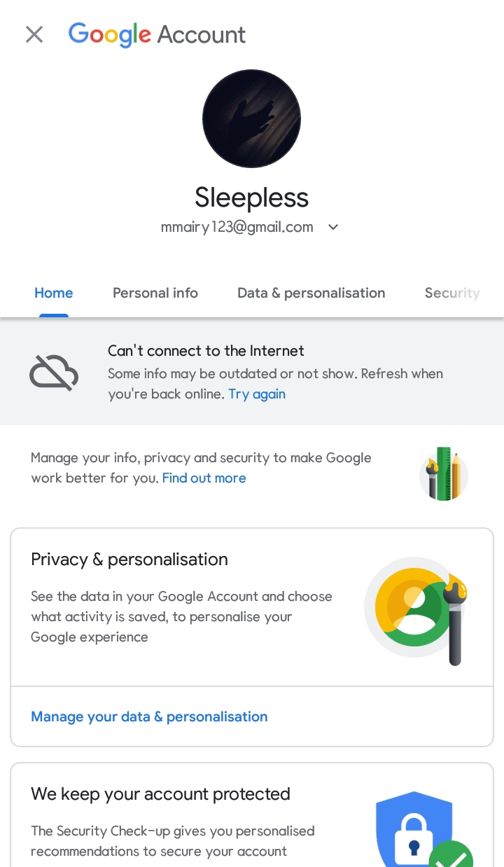Tap the offline crossed-out cloud icon

(x=54, y=372)
